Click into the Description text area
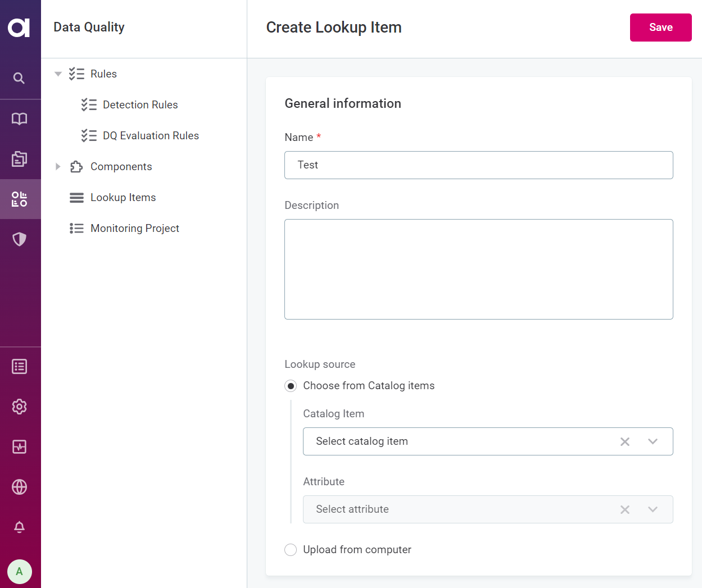702x588 pixels. coord(478,269)
